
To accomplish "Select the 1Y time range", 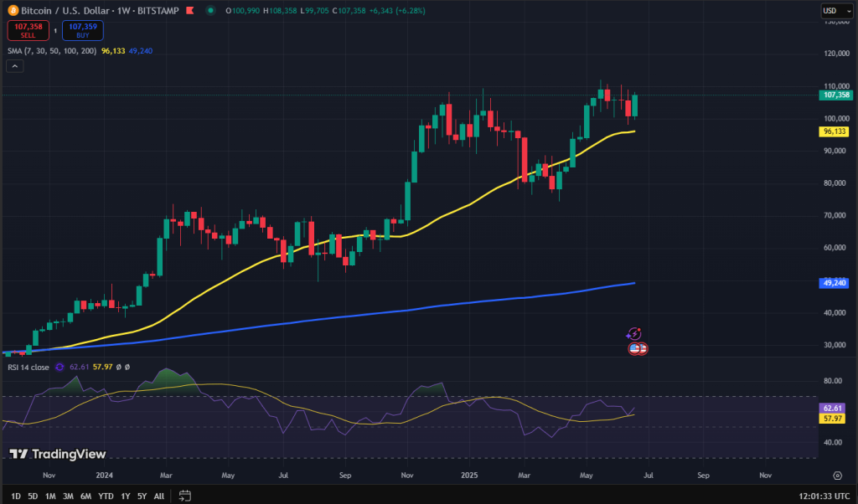I will pos(126,496).
